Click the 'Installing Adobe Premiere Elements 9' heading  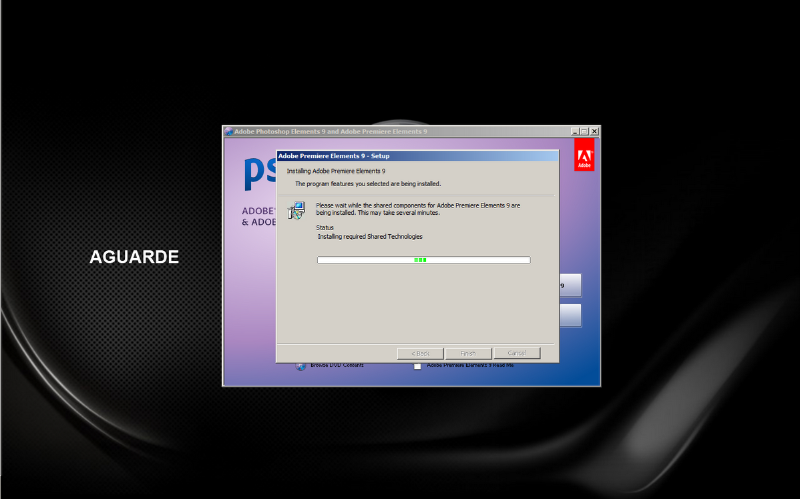pyautogui.click(x=336, y=171)
